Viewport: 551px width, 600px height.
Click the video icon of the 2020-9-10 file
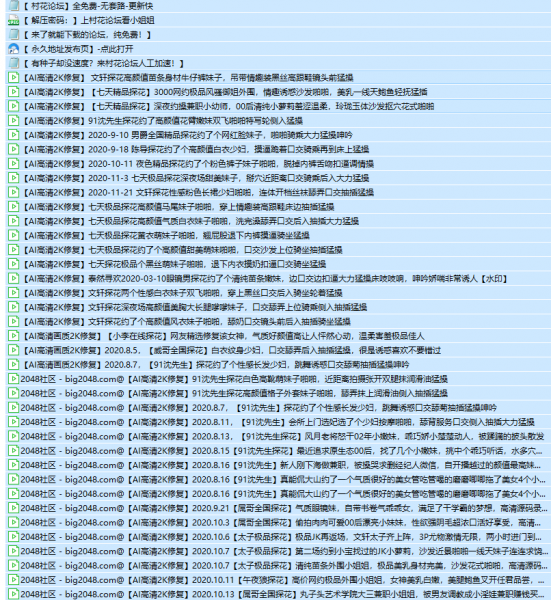point(13,135)
